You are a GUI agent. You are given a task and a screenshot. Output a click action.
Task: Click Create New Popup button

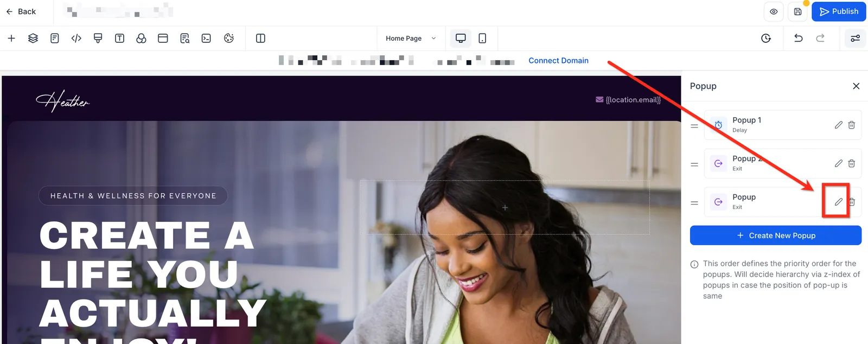[x=776, y=235]
